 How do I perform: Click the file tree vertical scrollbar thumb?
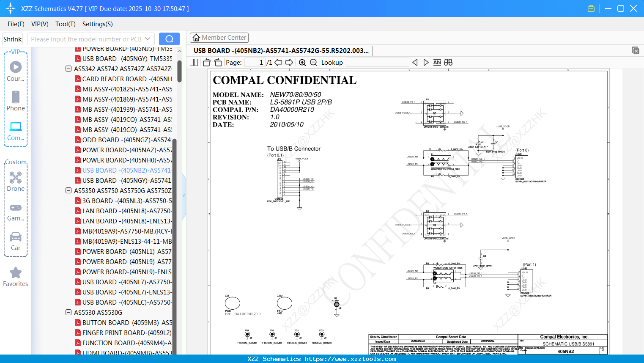[x=179, y=71]
